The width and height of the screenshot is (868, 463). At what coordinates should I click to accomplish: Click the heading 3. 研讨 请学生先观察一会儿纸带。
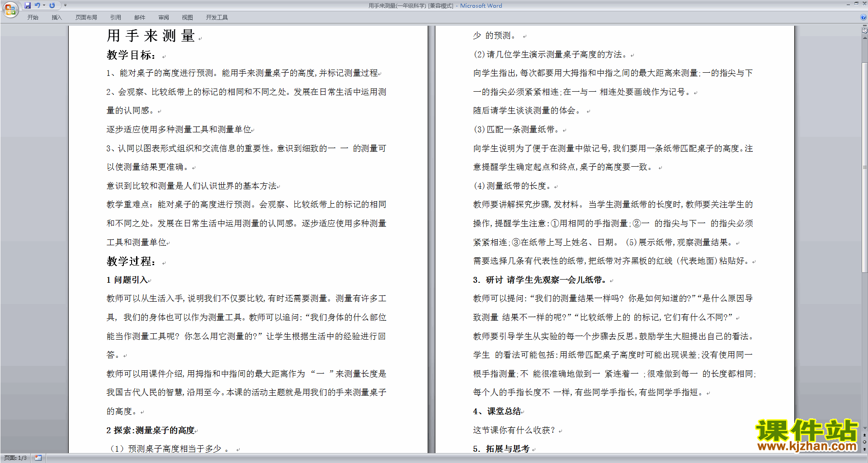[x=540, y=280]
